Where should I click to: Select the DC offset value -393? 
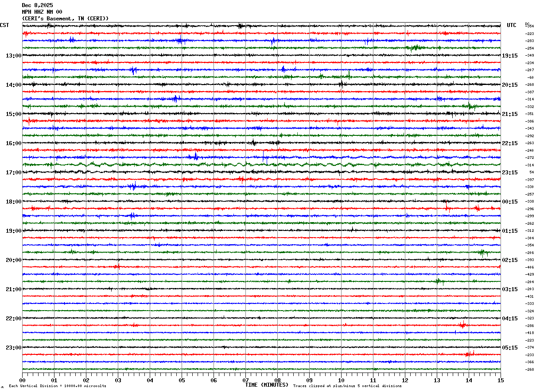529,260
